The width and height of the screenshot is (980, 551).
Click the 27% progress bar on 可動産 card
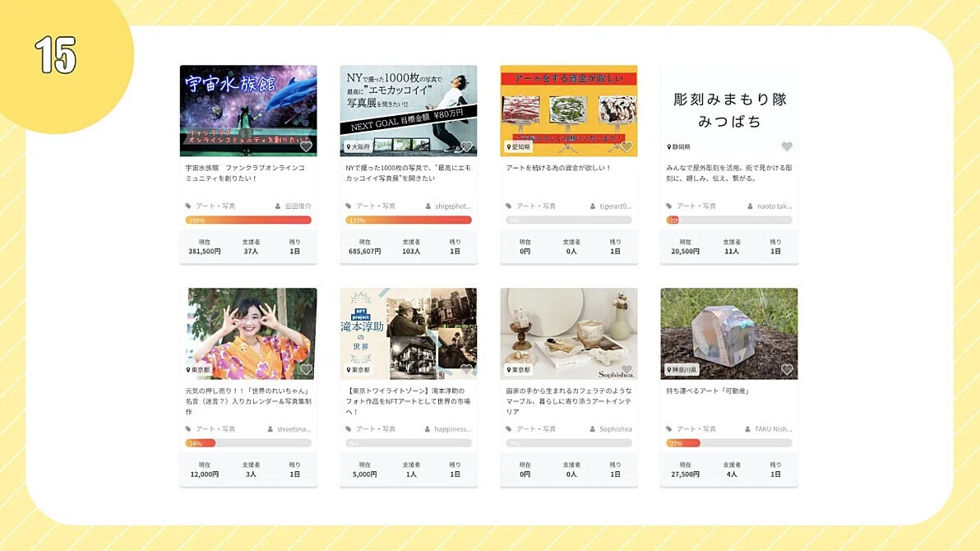[x=728, y=443]
